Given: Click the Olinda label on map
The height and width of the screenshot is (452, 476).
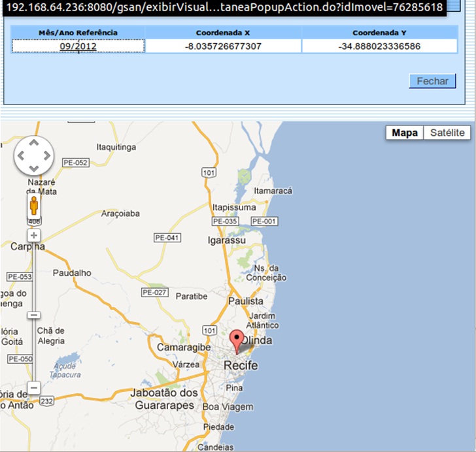Looking at the screenshot, I should [x=258, y=340].
